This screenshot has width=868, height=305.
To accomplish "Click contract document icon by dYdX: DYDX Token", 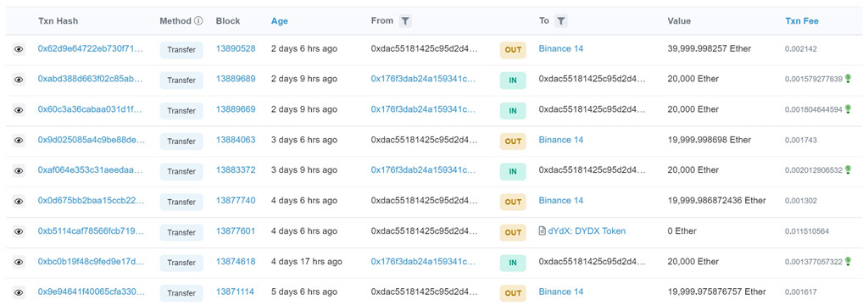I will click(542, 230).
